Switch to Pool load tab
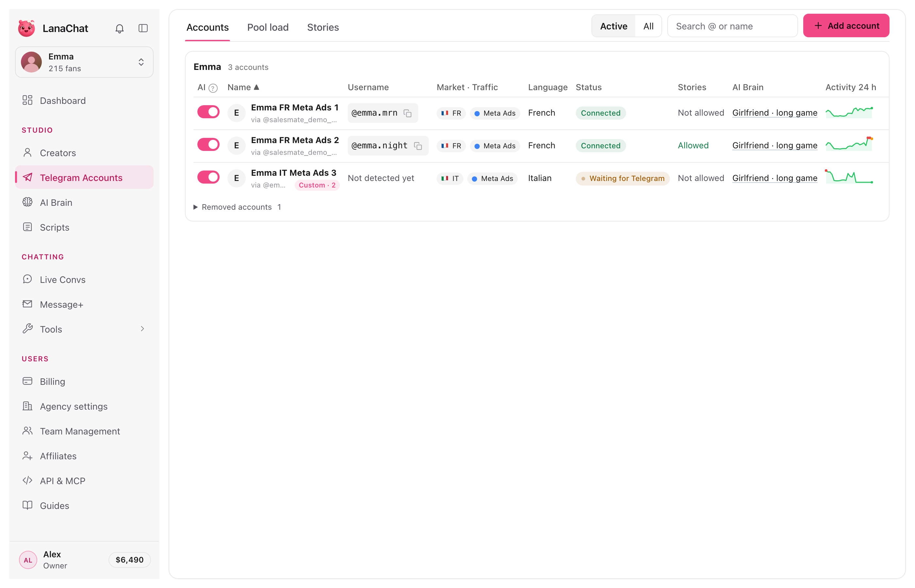This screenshot has width=915, height=588. [268, 27]
